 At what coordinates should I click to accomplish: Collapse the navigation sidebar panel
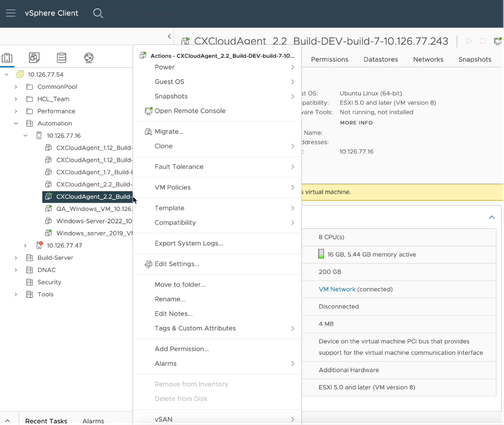169,36
